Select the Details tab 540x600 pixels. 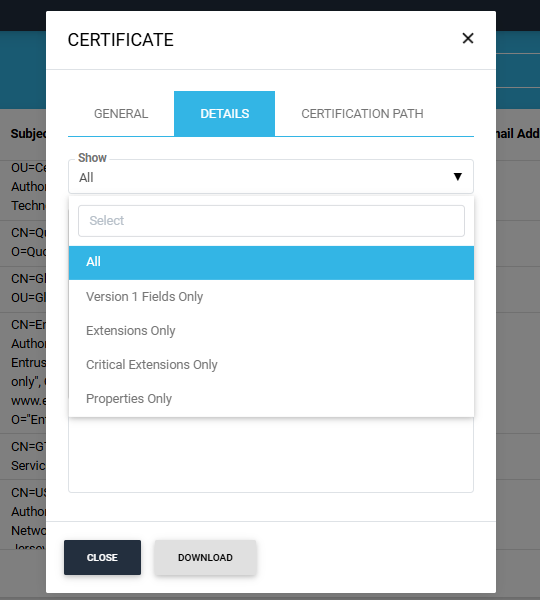pos(225,114)
